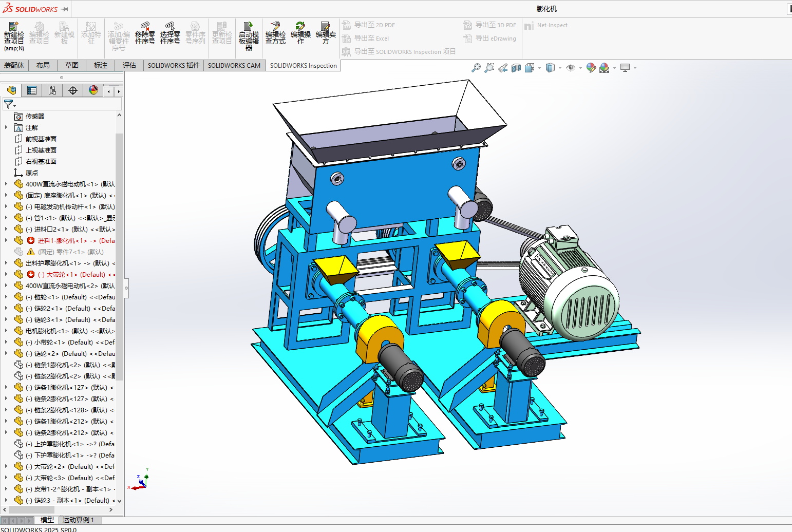Click the tree filter funnel icon

tap(9, 104)
